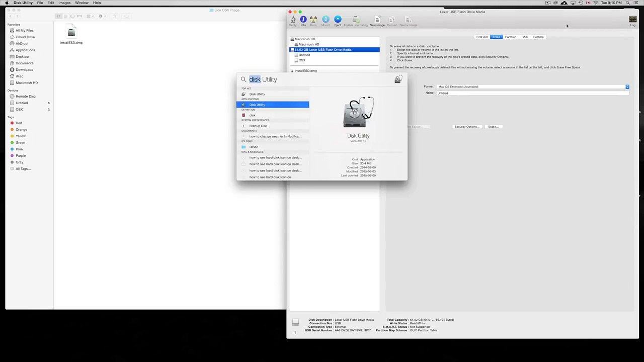This screenshot has height=362, width=644.
Task: Switch to the RAID tab
Action: tap(525, 37)
